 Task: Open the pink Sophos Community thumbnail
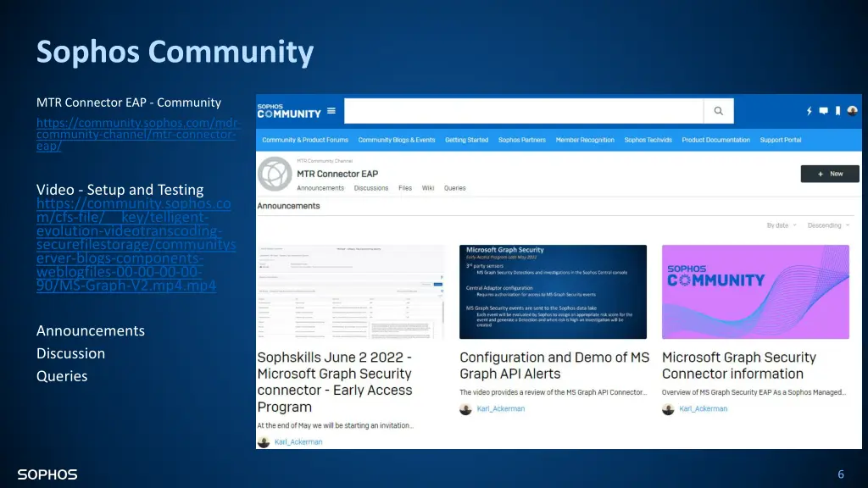tap(755, 291)
